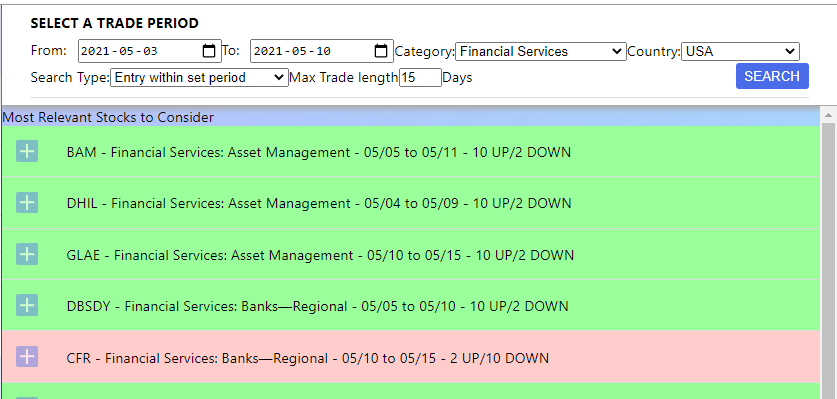Select the DBSDY Banks—Regional row text

318,307
